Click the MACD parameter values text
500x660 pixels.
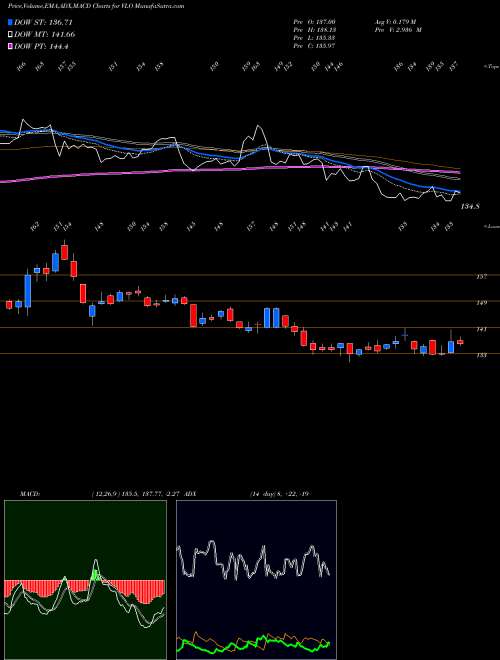tap(137, 493)
